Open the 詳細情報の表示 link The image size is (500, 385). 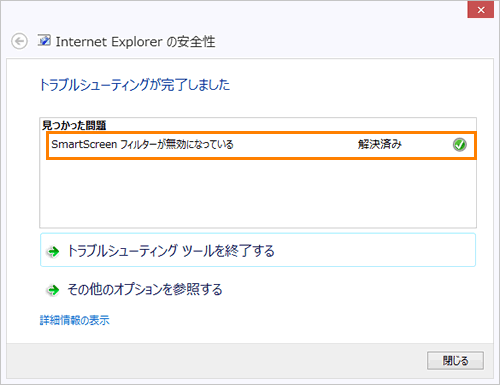click(x=75, y=320)
